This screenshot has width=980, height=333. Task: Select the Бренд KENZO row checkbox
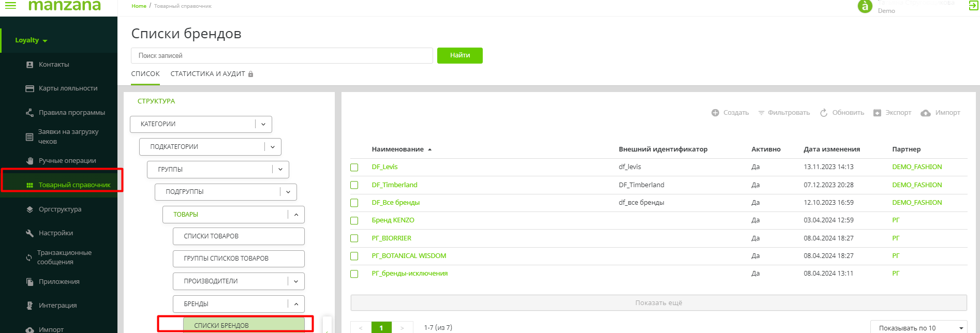point(354,221)
